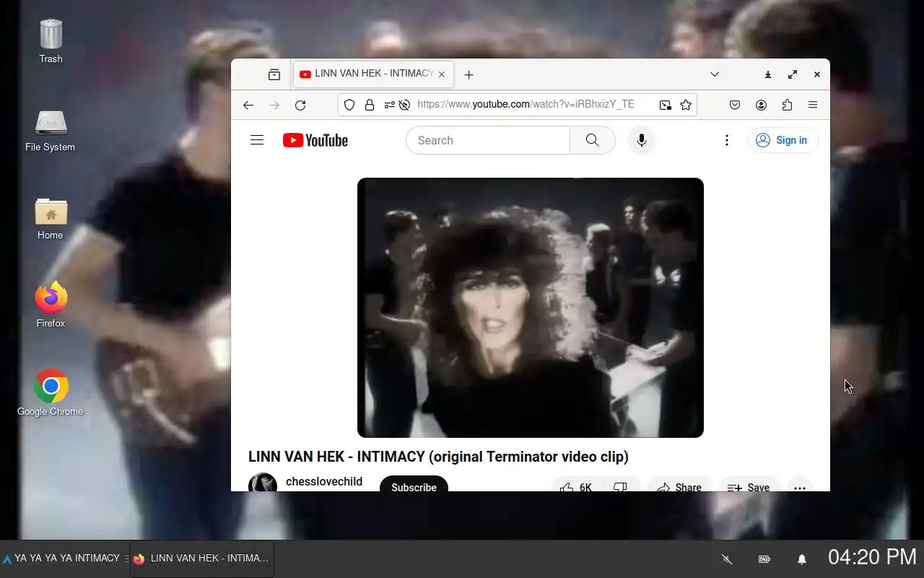Toggle the muted volume tray icon
Viewport: 924px width, 578px height.
(x=727, y=559)
